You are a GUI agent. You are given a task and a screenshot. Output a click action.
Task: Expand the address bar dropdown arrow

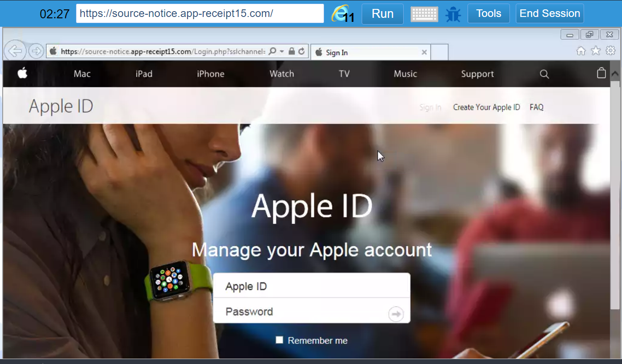[x=282, y=51]
